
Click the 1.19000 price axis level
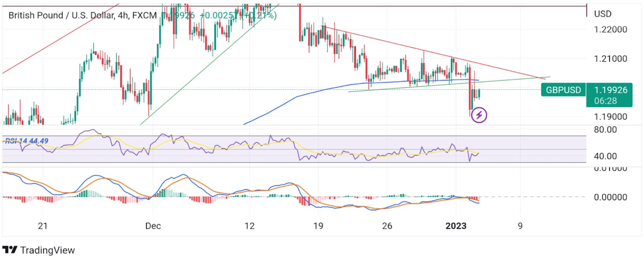coord(611,117)
